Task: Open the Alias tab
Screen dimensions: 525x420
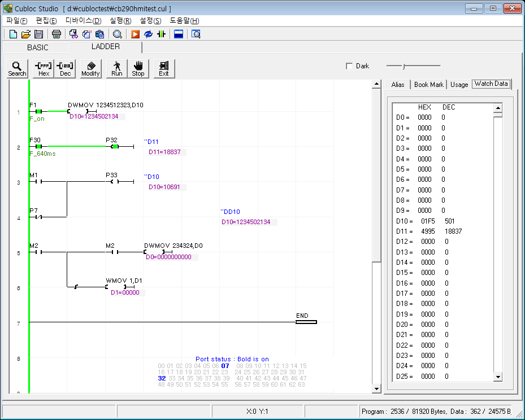Action: pos(398,84)
